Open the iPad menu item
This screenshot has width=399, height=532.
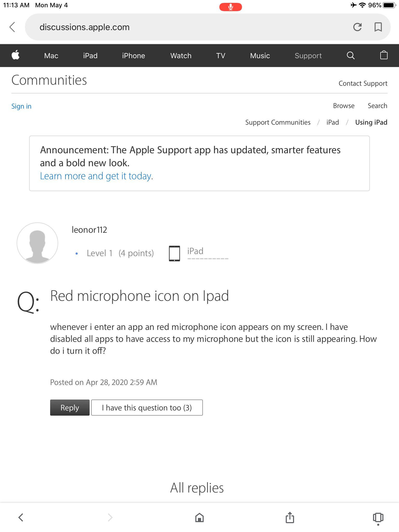pyautogui.click(x=90, y=56)
